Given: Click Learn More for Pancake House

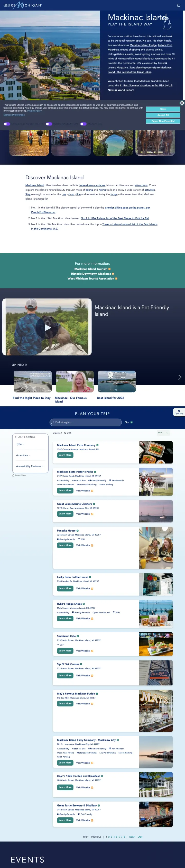Looking at the screenshot, I should click(x=65, y=545).
